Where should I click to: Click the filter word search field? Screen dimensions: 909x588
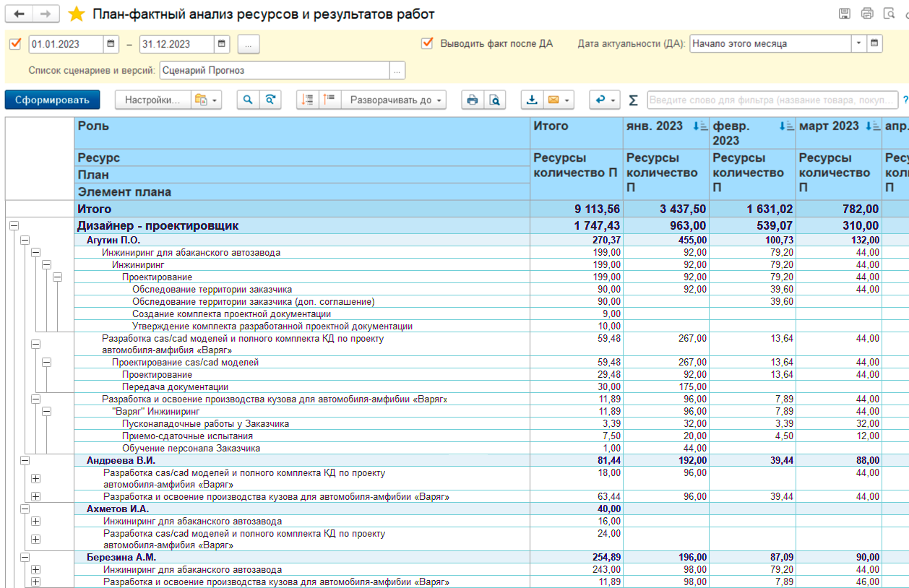[772, 100]
